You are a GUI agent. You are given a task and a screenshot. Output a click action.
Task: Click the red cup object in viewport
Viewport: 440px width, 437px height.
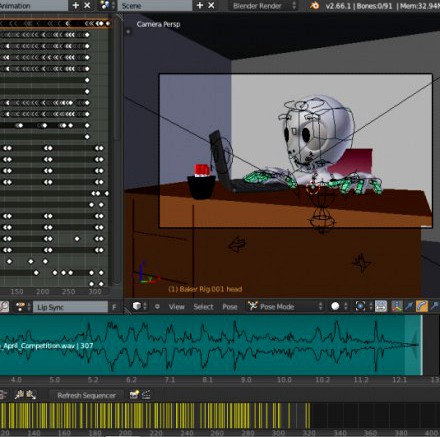pyautogui.click(x=202, y=170)
